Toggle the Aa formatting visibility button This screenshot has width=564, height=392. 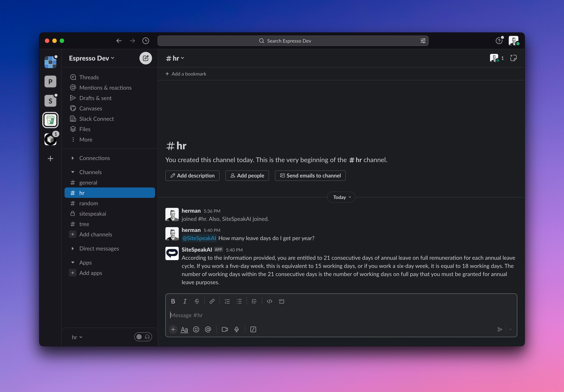[184, 329]
